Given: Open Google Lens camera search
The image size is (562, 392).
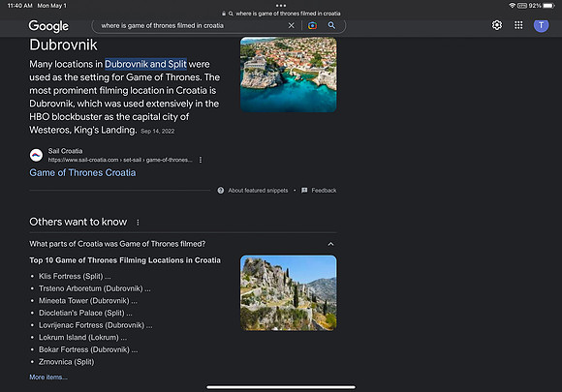Looking at the screenshot, I should (x=312, y=25).
